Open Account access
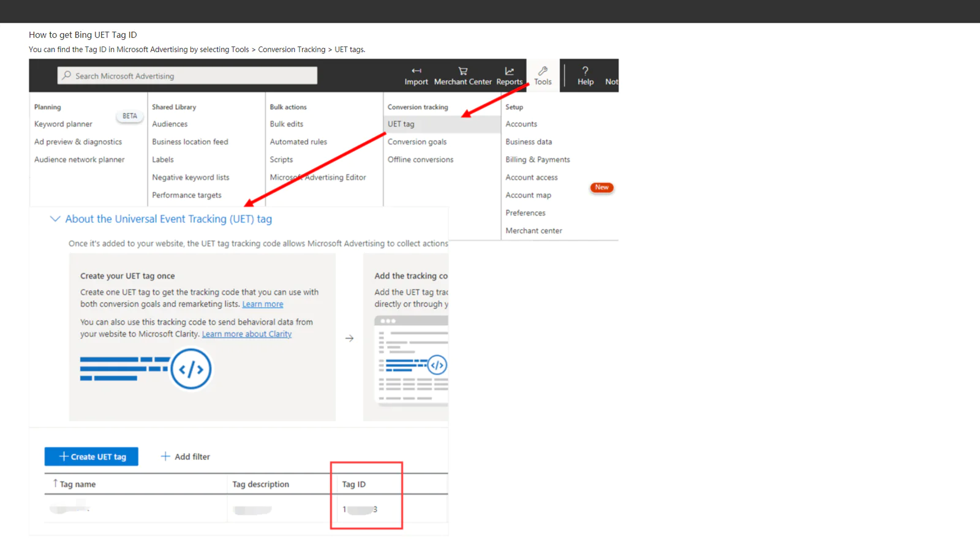The width and height of the screenshot is (980, 551). tap(532, 177)
